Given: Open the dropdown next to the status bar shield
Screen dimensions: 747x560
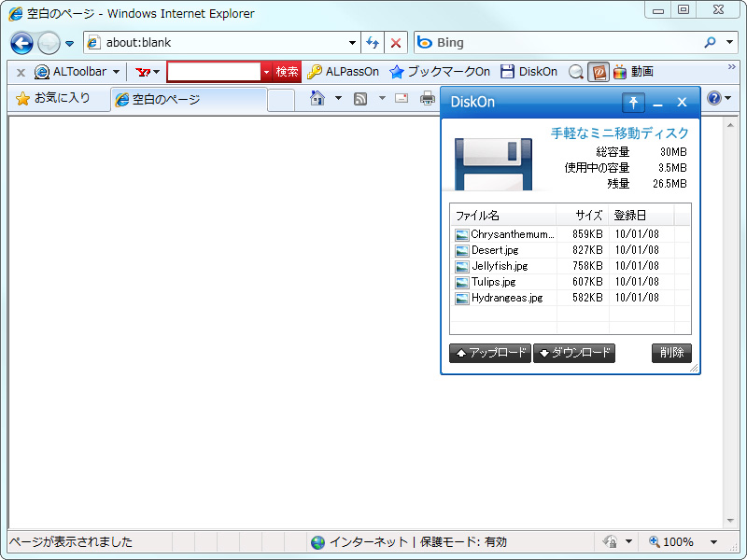Looking at the screenshot, I should tap(628, 541).
